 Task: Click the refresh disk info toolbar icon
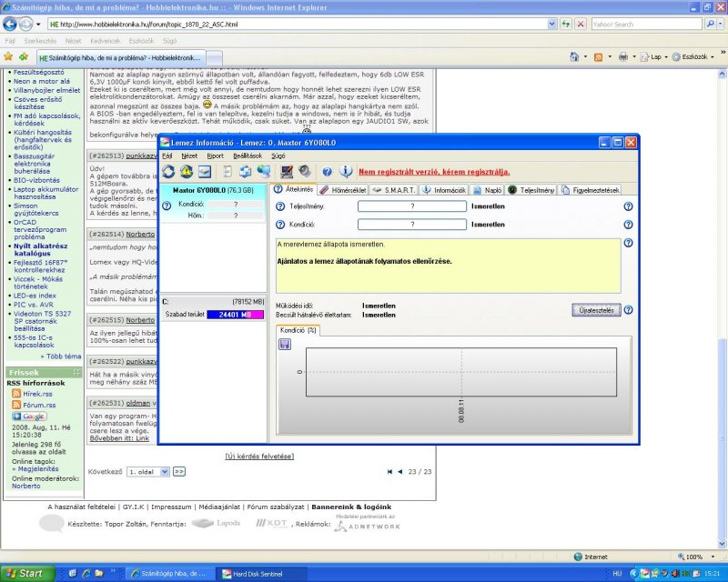[x=168, y=172]
